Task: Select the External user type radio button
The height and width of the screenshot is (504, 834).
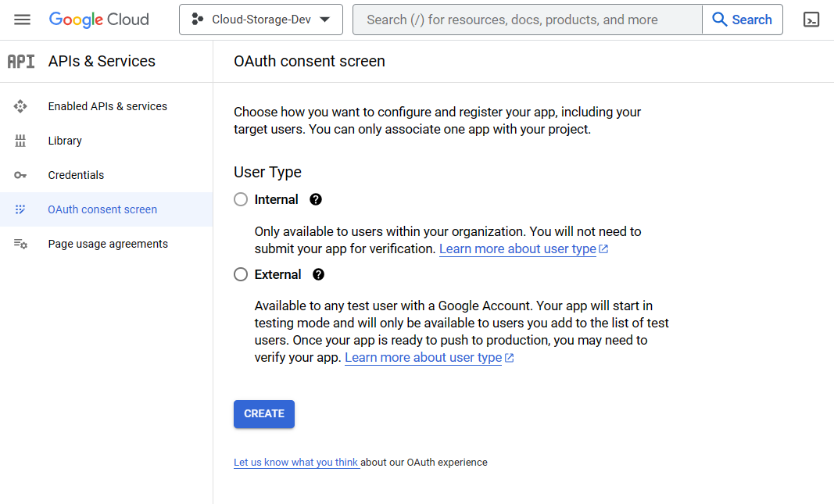Action: (241, 274)
